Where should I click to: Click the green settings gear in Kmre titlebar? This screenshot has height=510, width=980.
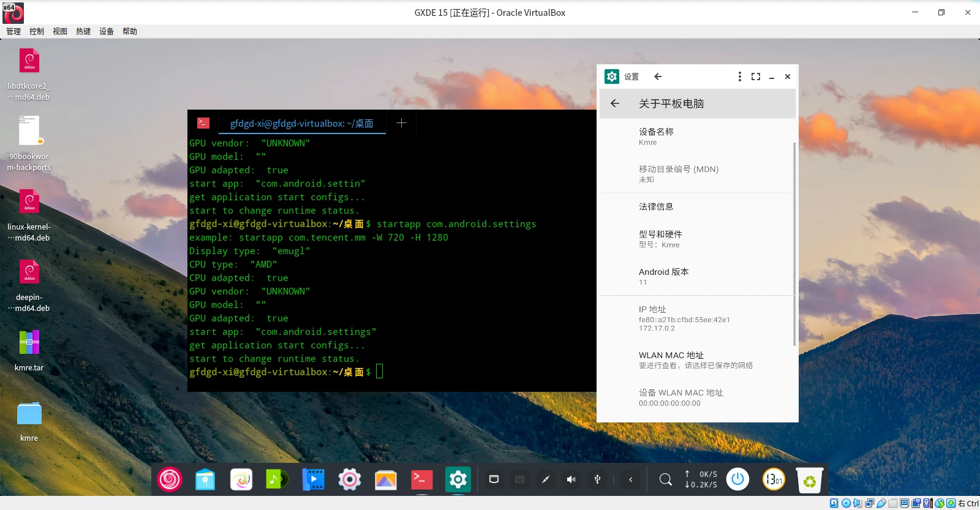click(x=612, y=77)
